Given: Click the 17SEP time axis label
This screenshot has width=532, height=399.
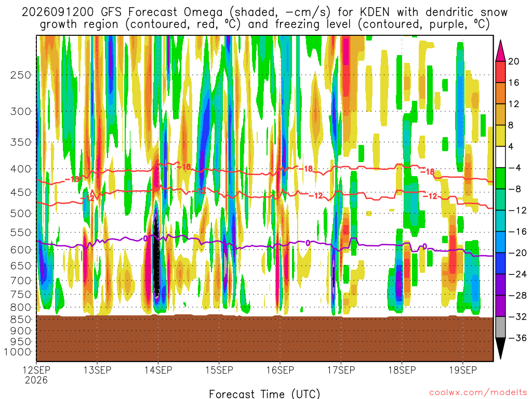Looking at the screenshot, I should (341, 370).
